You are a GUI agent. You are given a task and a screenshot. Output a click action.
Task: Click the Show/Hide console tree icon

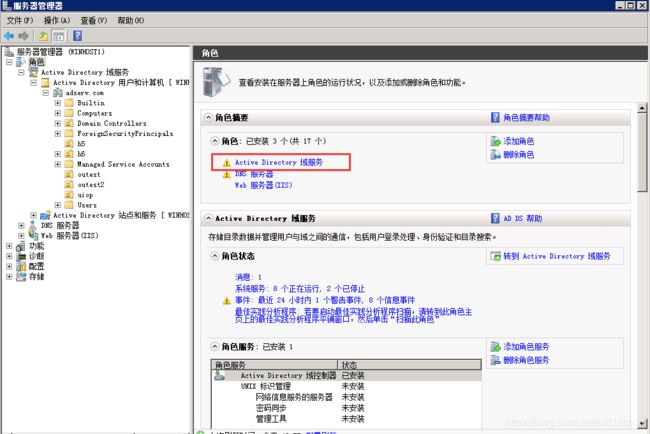click(x=59, y=36)
